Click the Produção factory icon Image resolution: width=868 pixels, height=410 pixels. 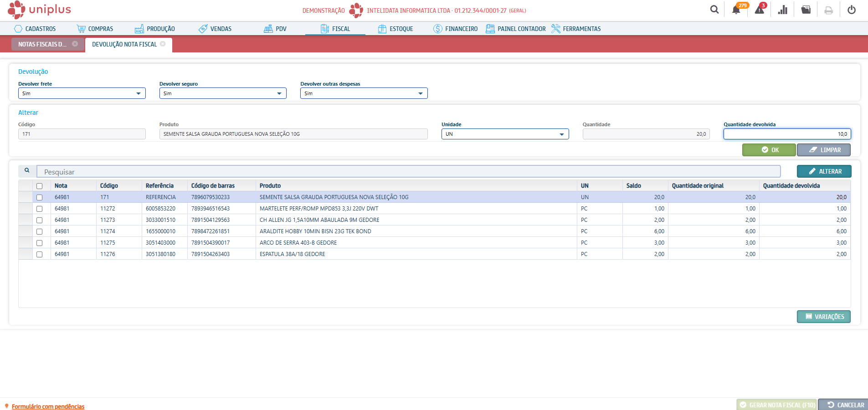pos(139,29)
